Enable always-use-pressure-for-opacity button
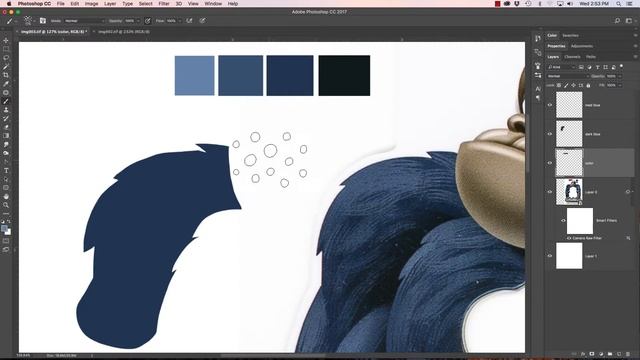 click(148, 20)
